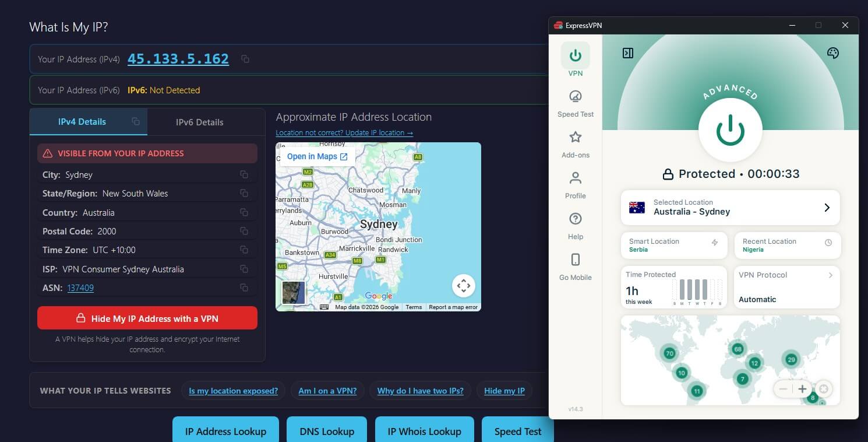Click the Google map pan control
This screenshot has height=442, width=868.
(464, 286)
